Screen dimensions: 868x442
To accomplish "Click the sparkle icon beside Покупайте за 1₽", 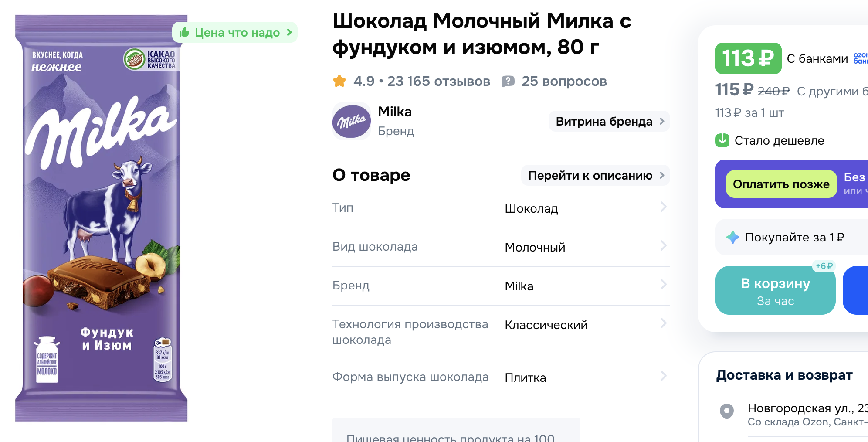I will [733, 237].
